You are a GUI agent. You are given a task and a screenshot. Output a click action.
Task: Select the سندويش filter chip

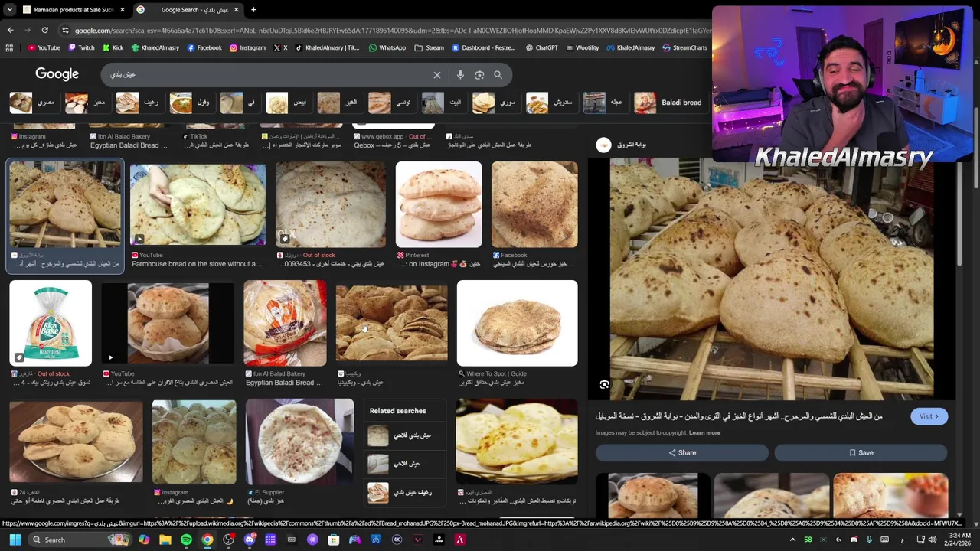(x=550, y=103)
